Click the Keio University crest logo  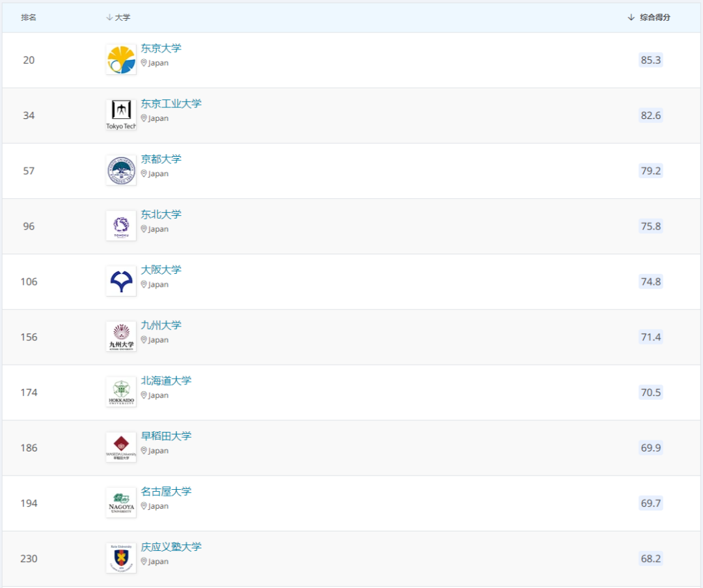point(121,559)
